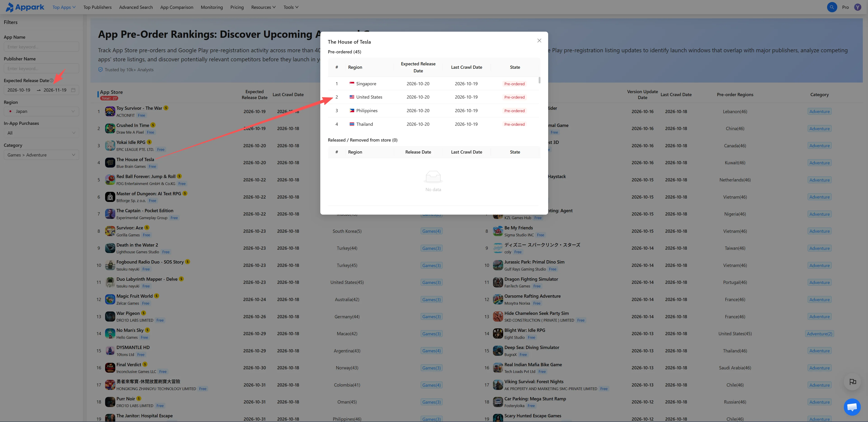Click Master of Dungeon app icon

point(110,197)
